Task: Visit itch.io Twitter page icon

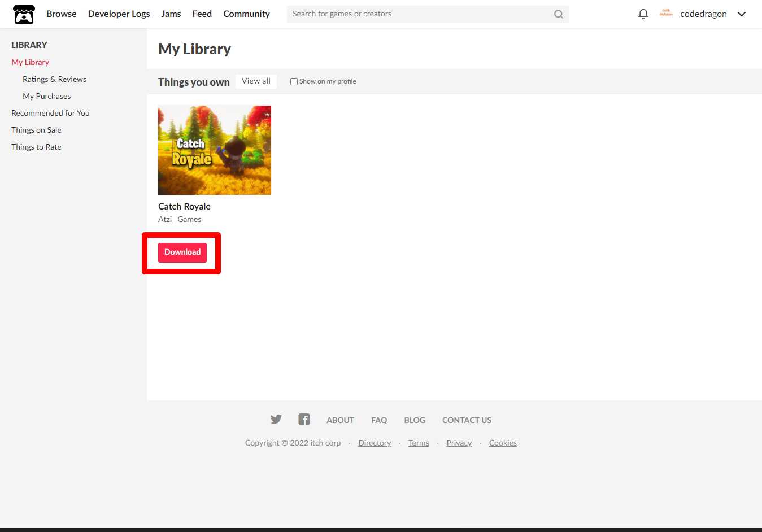Action: pyautogui.click(x=276, y=419)
